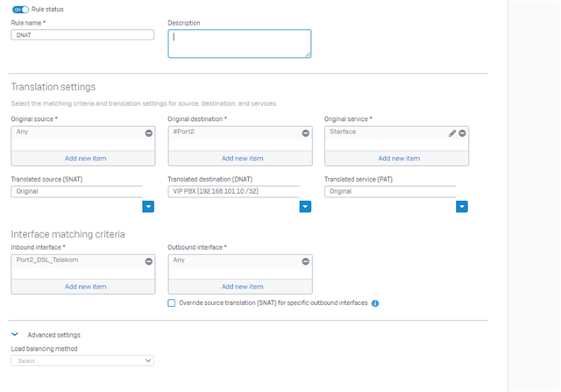Enable Override source translation (SNAT) checkbox

tap(172, 303)
